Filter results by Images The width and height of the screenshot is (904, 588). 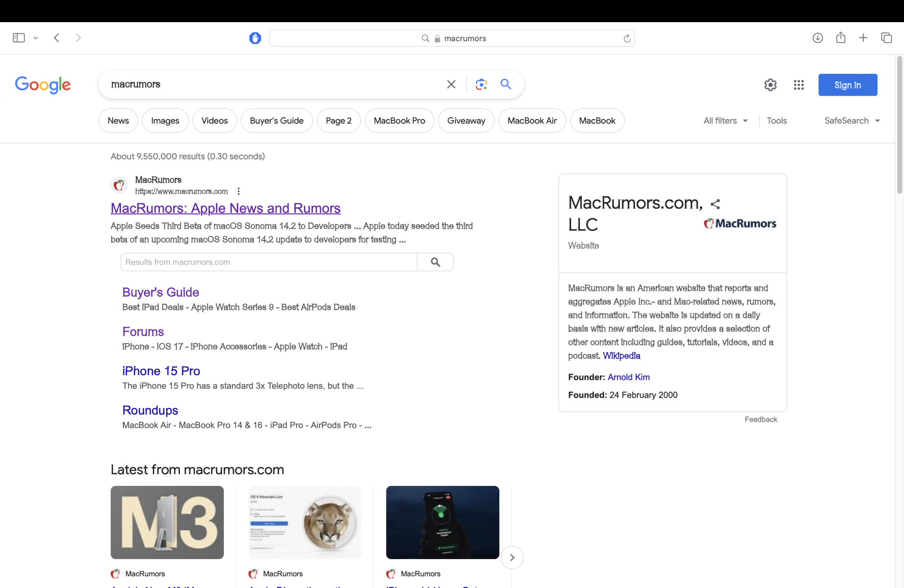coord(165,121)
